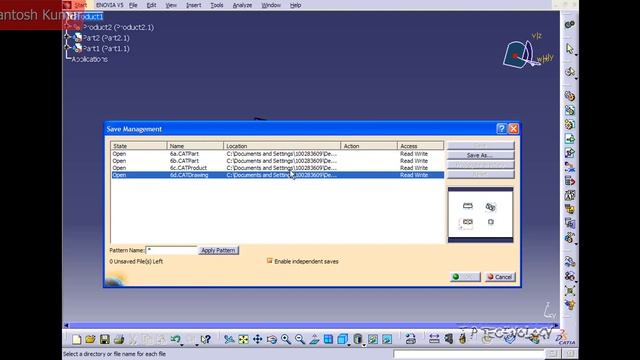Image resolution: width=640 pixels, height=360 pixels.
Task: Click the Apply Pattern button
Action: pyautogui.click(x=218, y=250)
